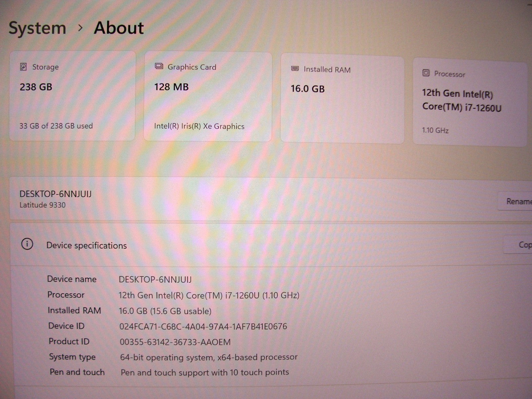
Task: Click the Device ID value text
Action: pyautogui.click(x=203, y=327)
